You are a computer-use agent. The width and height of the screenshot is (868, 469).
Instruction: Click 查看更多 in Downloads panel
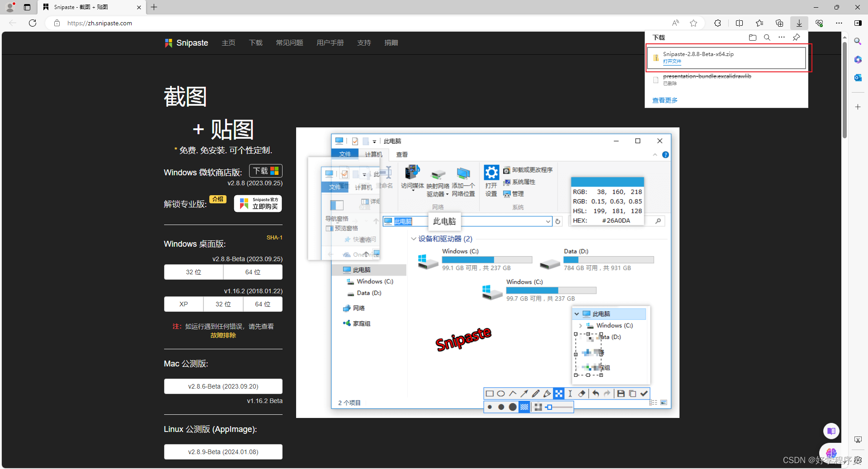coord(665,100)
